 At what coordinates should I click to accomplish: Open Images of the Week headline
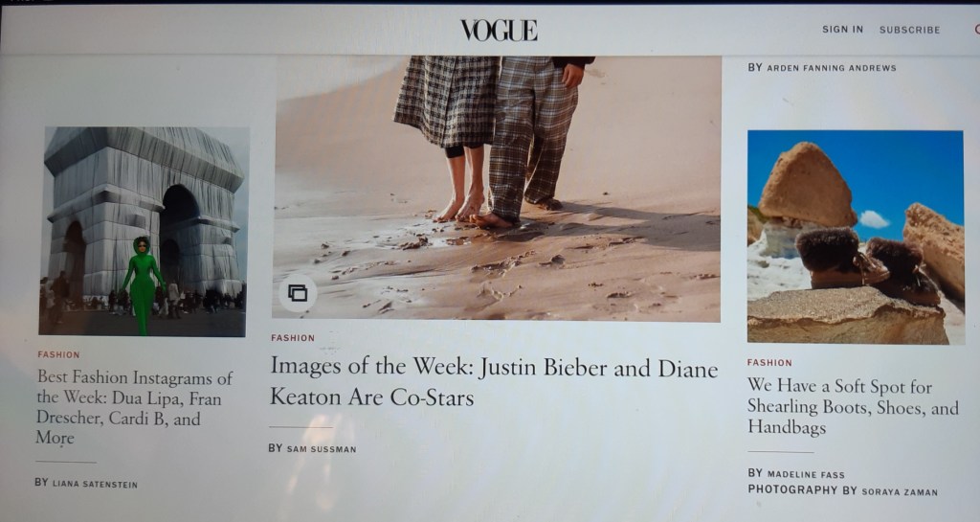click(494, 381)
